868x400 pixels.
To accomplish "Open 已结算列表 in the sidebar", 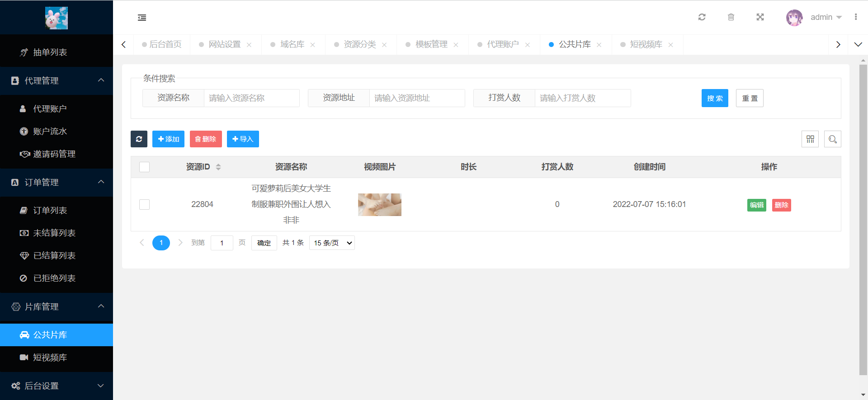I will (x=57, y=256).
